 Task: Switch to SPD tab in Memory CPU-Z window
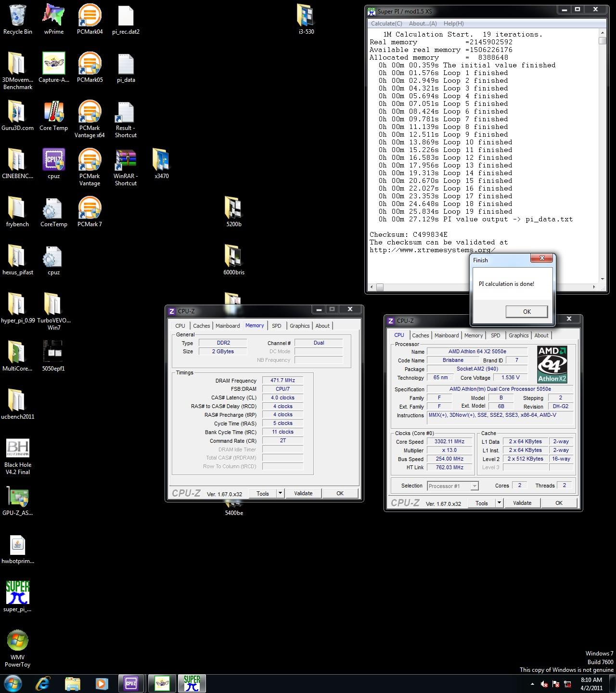click(x=276, y=326)
